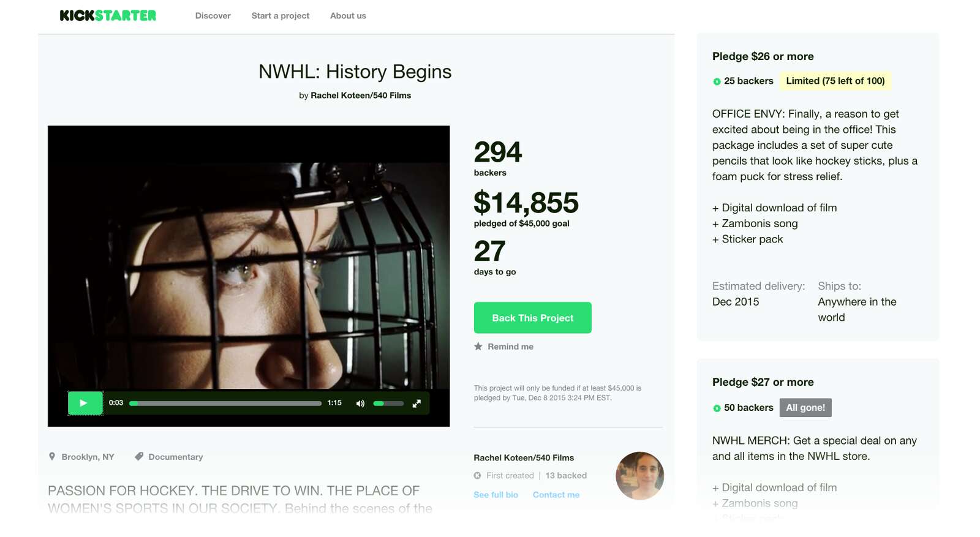The height and width of the screenshot is (537, 980).
Task: Open See full bio link
Action: (496, 495)
